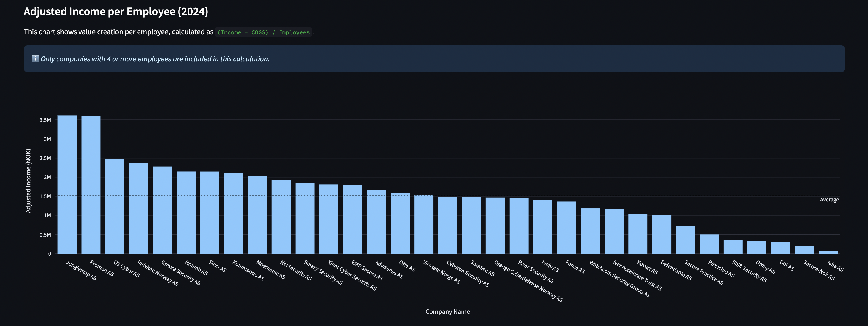The image size is (868, 326).
Task: Click the Virosafe Norge AS bar
Action: (x=424, y=224)
